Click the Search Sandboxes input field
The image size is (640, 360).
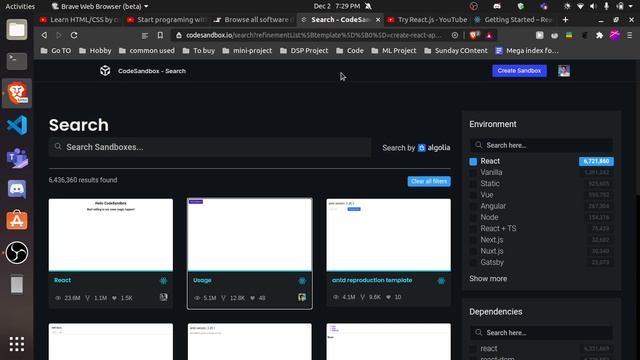click(210, 147)
